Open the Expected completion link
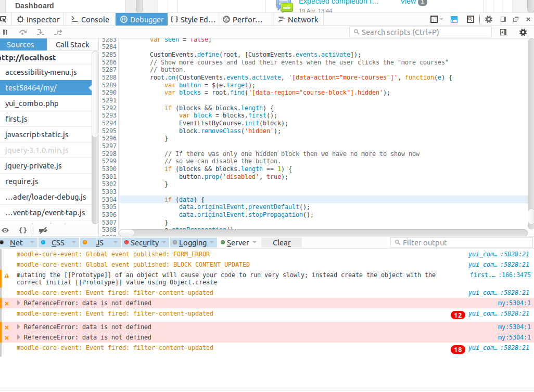 click(x=338, y=3)
